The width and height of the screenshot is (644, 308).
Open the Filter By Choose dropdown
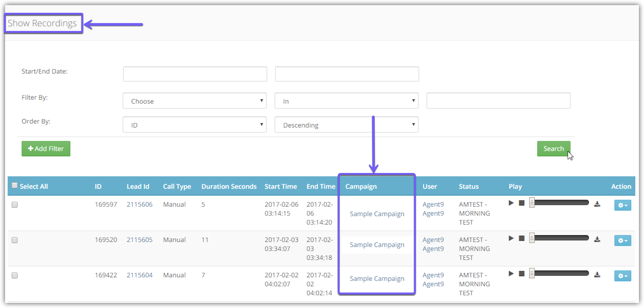point(195,101)
